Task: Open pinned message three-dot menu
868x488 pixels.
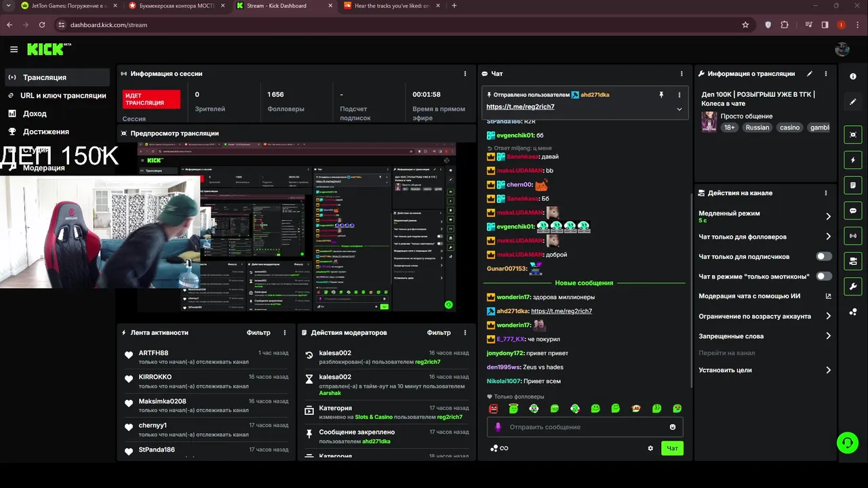Action: pyautogui.click(x=679, y=95)
